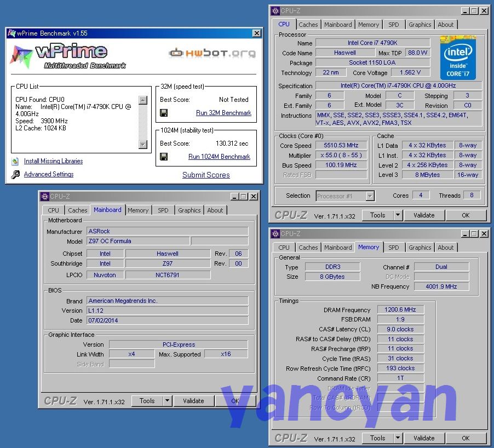Minimize the CPU-Z Mainboard window
This screenshot has height=448, width=494.
(x=234, y=197)
